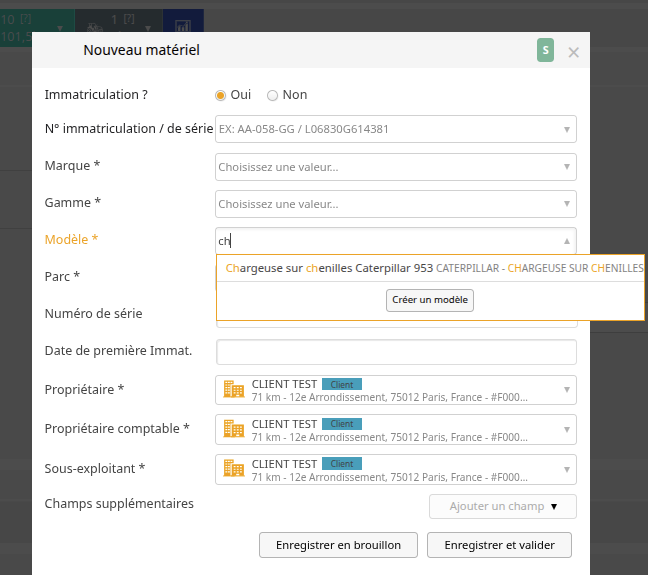Click Enregistrer et valider
This screenshot has width=648, height=575.
click(499, 545)
